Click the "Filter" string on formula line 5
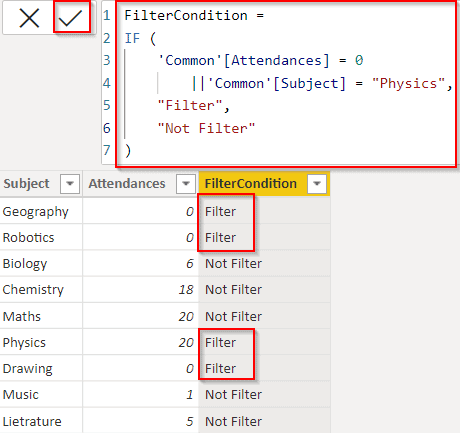 pos(190,106)
